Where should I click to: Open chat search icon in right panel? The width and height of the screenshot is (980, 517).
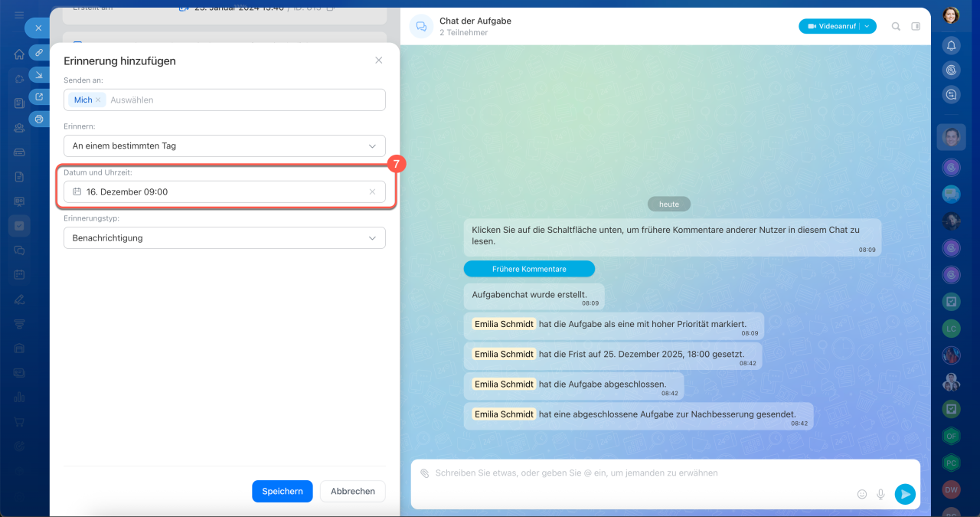point(951,95)
